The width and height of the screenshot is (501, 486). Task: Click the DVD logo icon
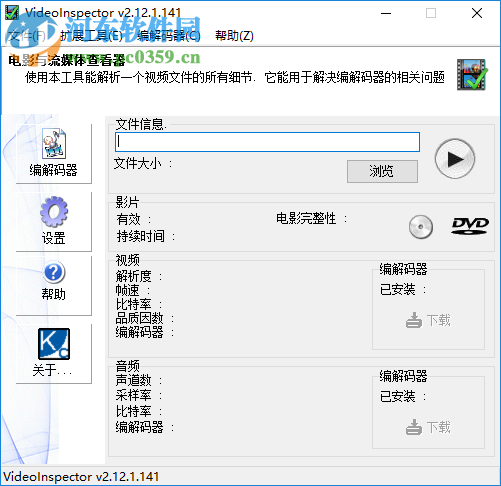tap(470, 226)
